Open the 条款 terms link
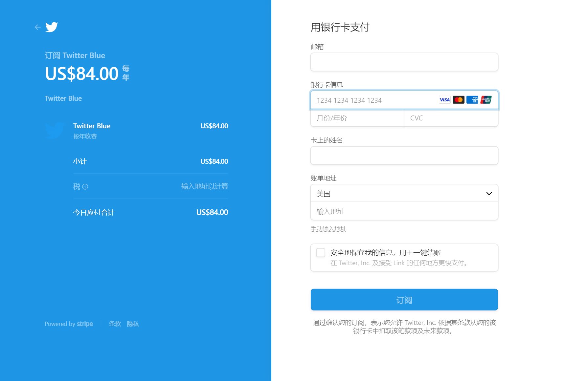 [115, 324]
